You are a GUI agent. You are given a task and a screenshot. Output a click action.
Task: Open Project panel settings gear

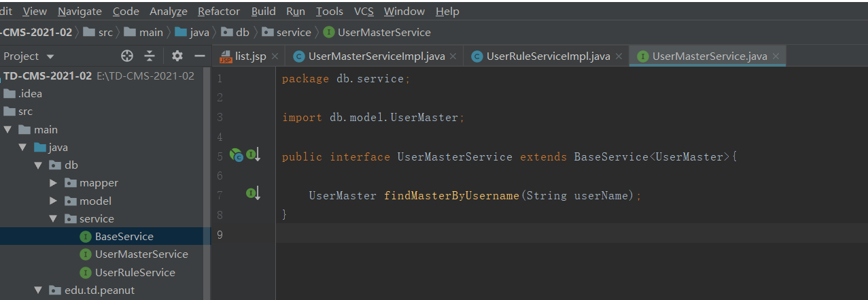tap(177, 56)
